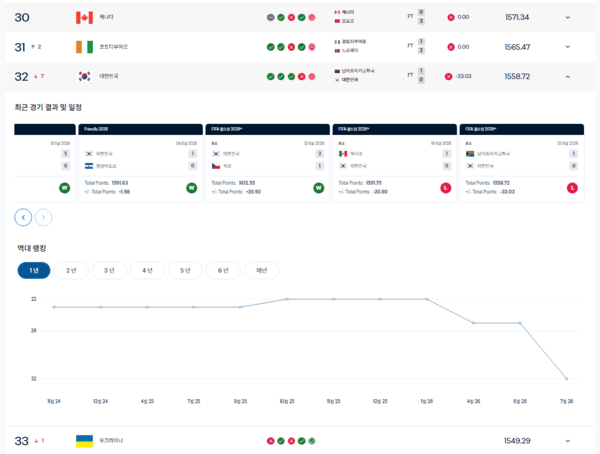Click the next matches right arrow button
This screenshot has height=454, width=600.
44,217
